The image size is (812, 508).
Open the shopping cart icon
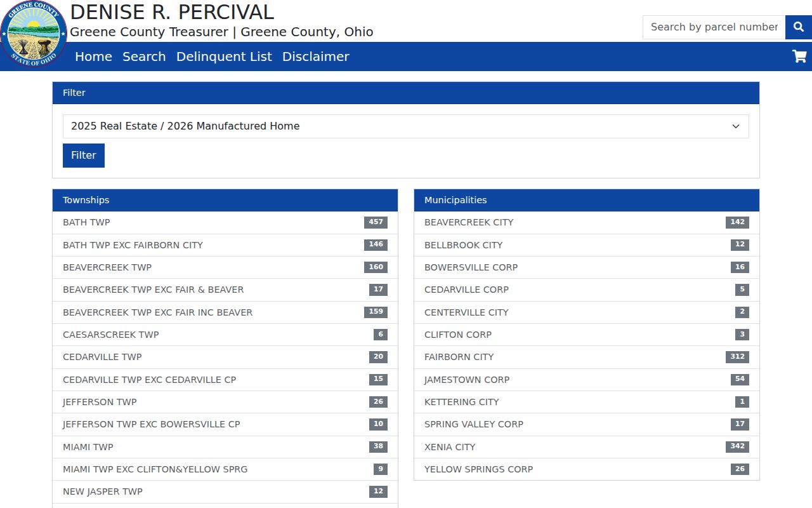(799, 57)
